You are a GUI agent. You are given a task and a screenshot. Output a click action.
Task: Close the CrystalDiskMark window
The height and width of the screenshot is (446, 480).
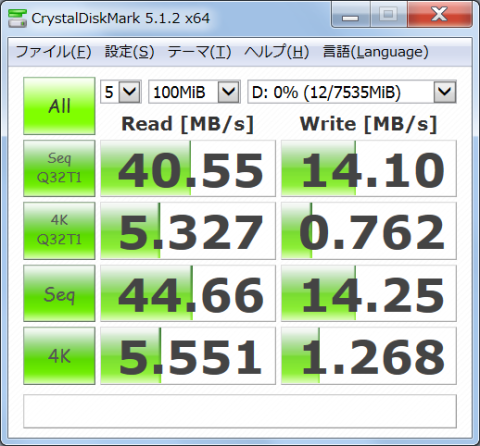(440, 15)
